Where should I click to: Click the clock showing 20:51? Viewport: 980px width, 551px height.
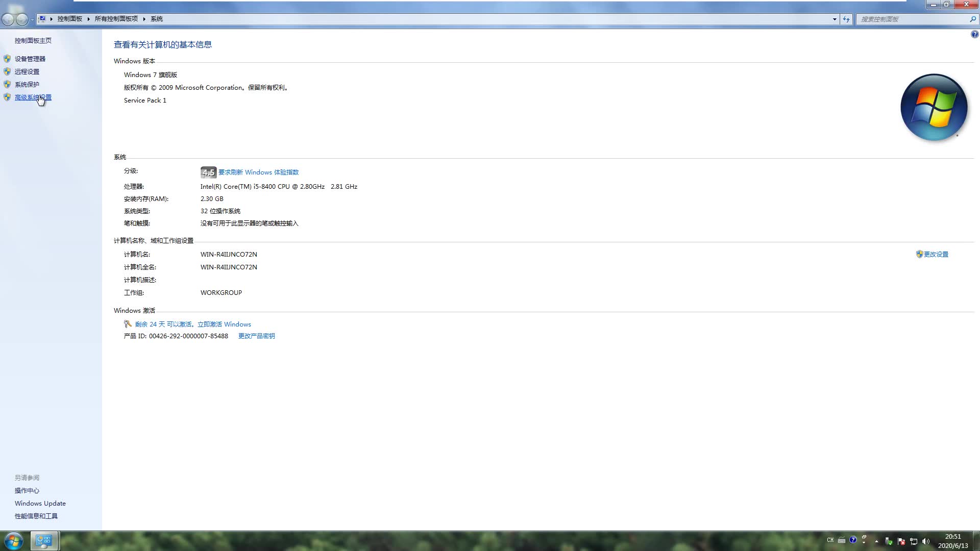(x=952, y=537)
